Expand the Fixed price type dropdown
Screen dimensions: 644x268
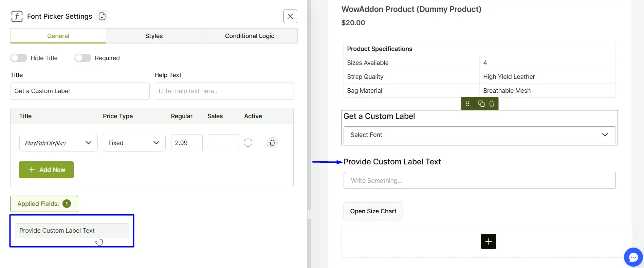pos(134,143)
